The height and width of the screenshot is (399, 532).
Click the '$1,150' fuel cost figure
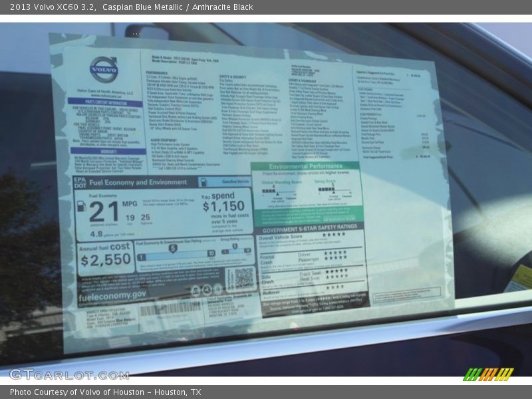224,206
